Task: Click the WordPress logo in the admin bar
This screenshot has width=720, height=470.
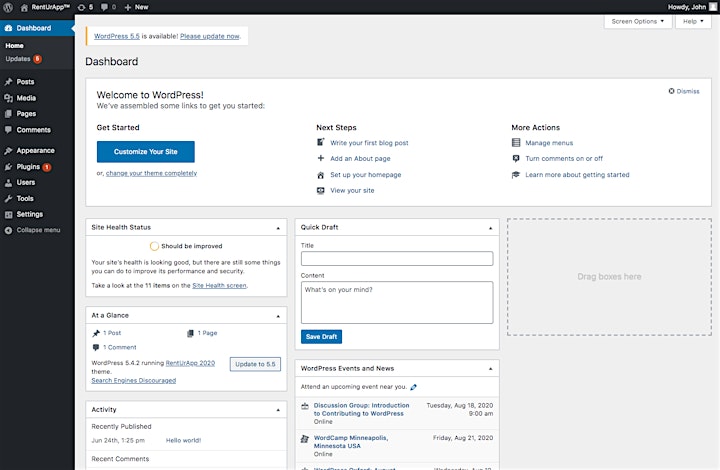Action: coord(8,7)
